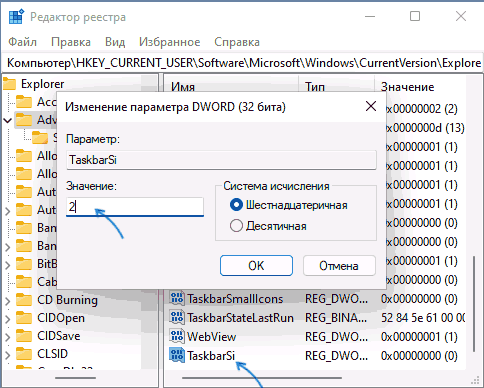Open the Файл menu
This screenshot has height=388, width=484.
point(22,42)
